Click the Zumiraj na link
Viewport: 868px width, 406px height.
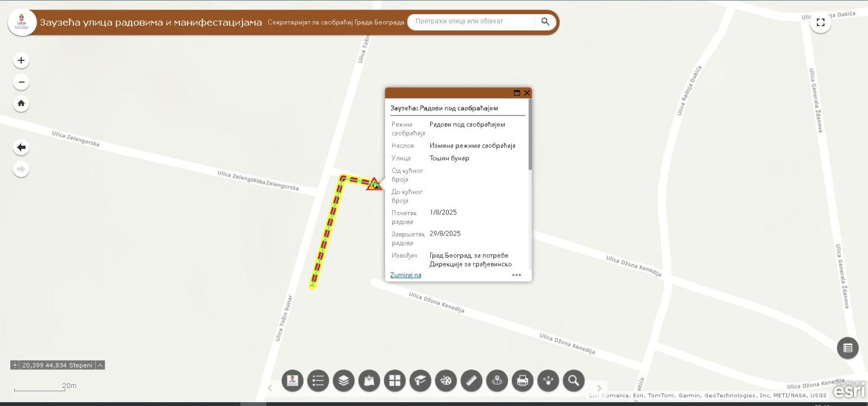pos(406,275)
